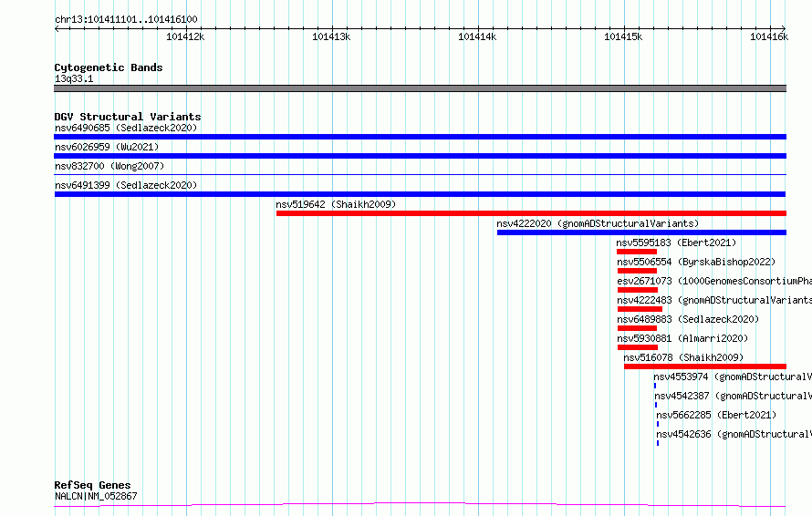Open the nsv6489883 (Sedlazeck2020) label
The image size is (812, 516).
coord(688,319)
